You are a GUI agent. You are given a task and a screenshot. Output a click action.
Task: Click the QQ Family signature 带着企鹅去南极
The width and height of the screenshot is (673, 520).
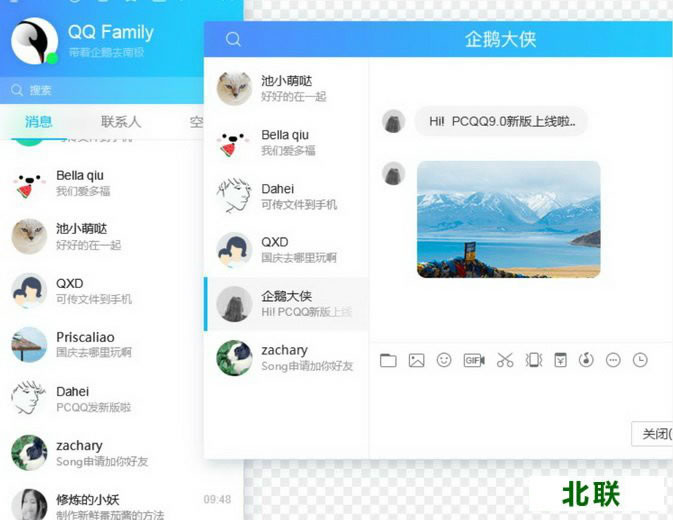point(106,52)
